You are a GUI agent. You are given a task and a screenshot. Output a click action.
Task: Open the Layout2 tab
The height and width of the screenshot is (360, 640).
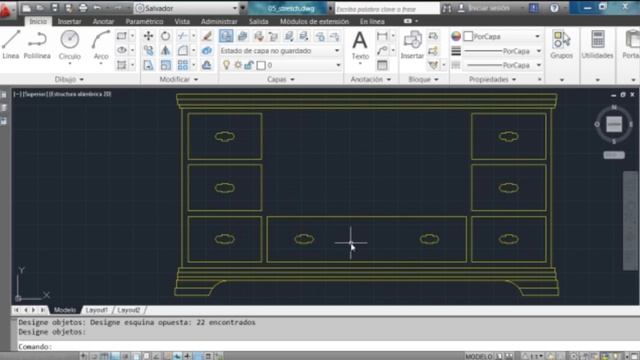point(129,310)
